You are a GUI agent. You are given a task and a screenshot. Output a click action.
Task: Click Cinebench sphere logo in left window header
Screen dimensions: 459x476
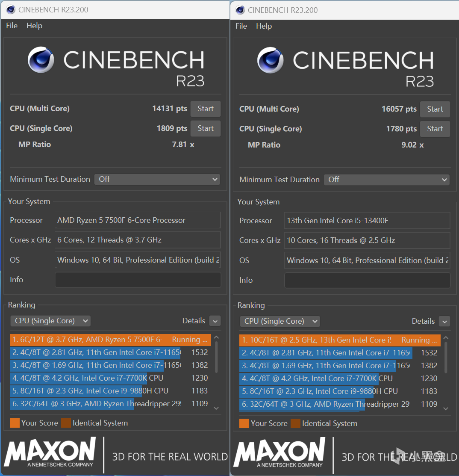tap(41, 59)
